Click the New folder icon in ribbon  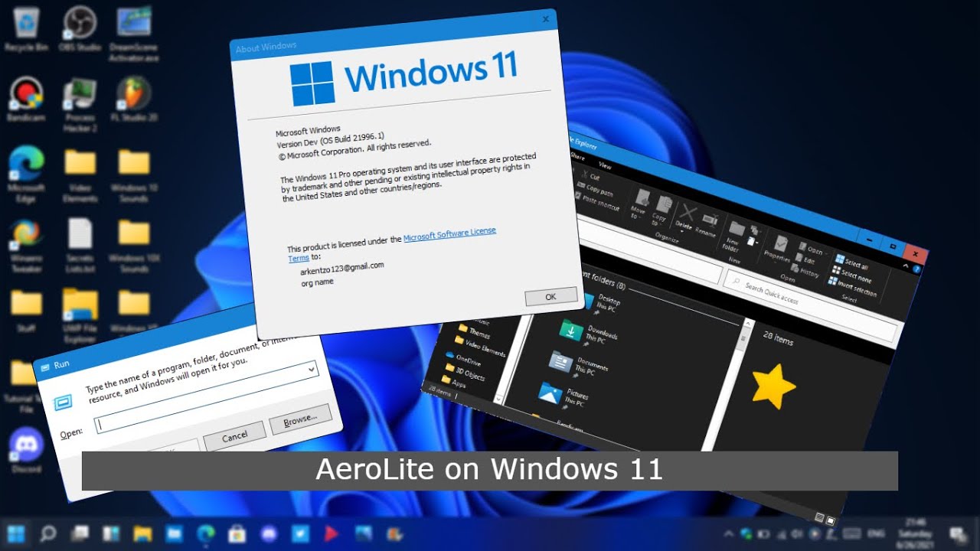(733, 236)
